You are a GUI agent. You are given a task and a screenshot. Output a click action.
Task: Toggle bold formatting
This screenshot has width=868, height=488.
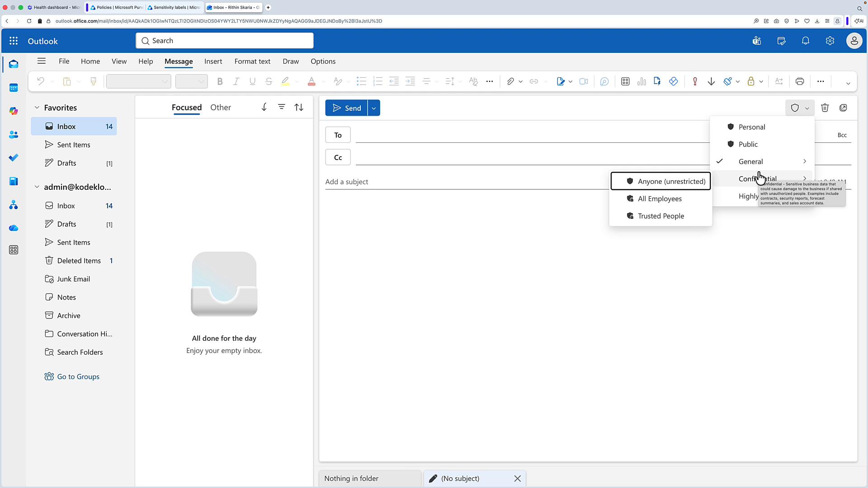pos(220,81)
